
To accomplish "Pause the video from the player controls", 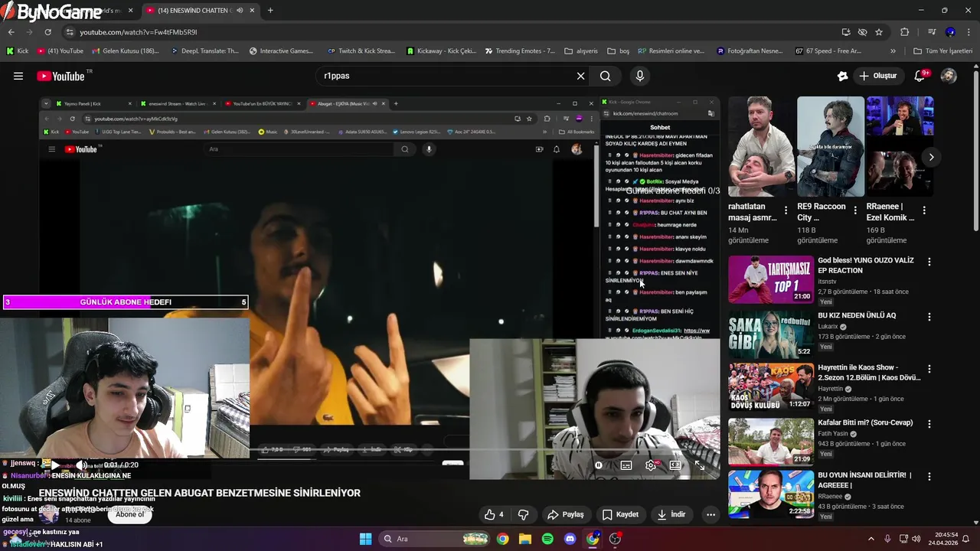I will [598, 465].
